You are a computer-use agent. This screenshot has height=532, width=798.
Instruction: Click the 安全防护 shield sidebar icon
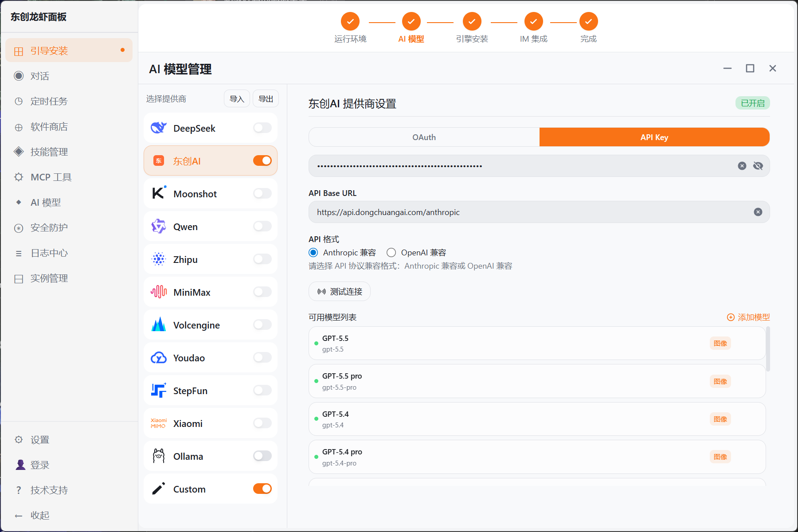[x=19, y=228]
